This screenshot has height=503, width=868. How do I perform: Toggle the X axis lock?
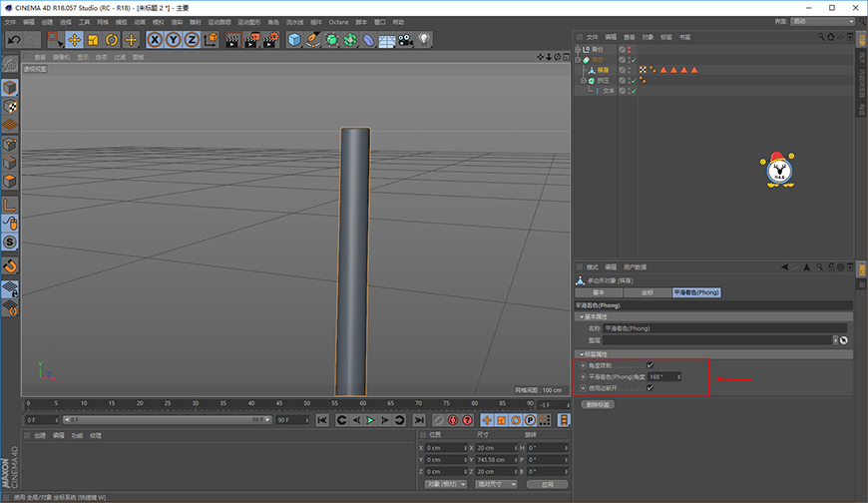click(155, 39)
